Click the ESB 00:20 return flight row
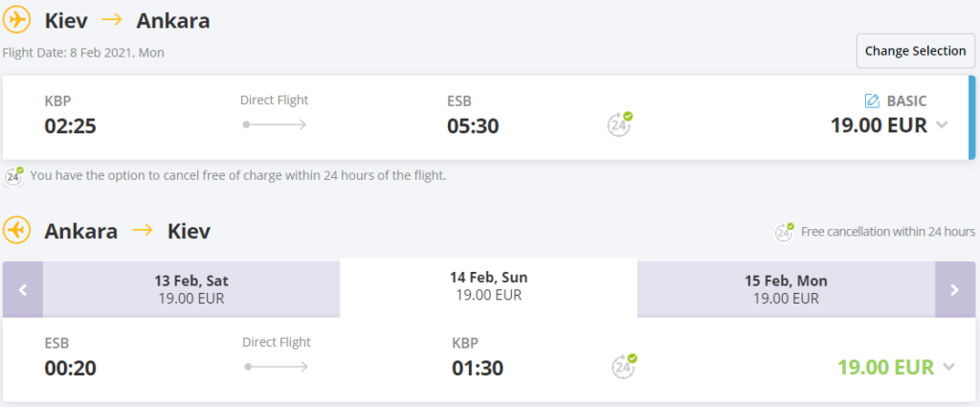 (489, 359)
